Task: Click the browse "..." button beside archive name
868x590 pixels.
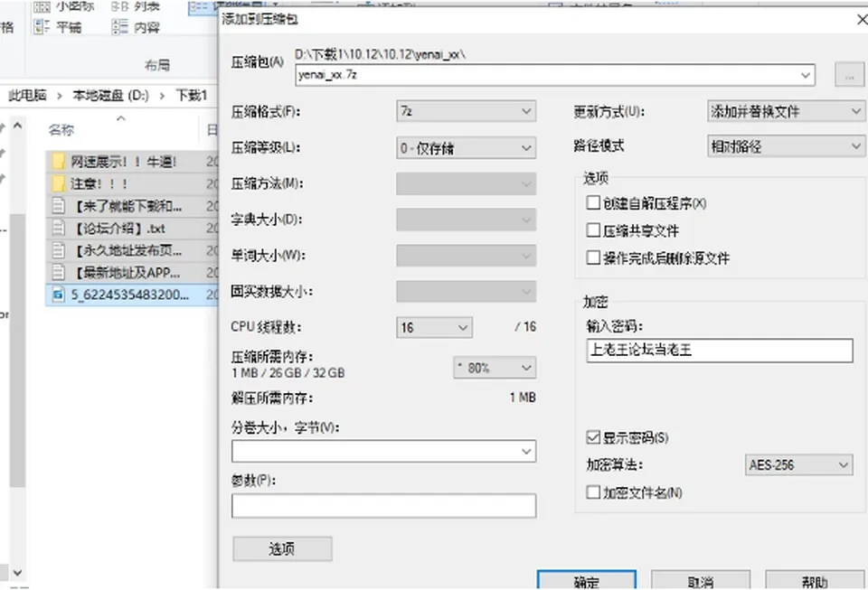Action: (849, 75)
